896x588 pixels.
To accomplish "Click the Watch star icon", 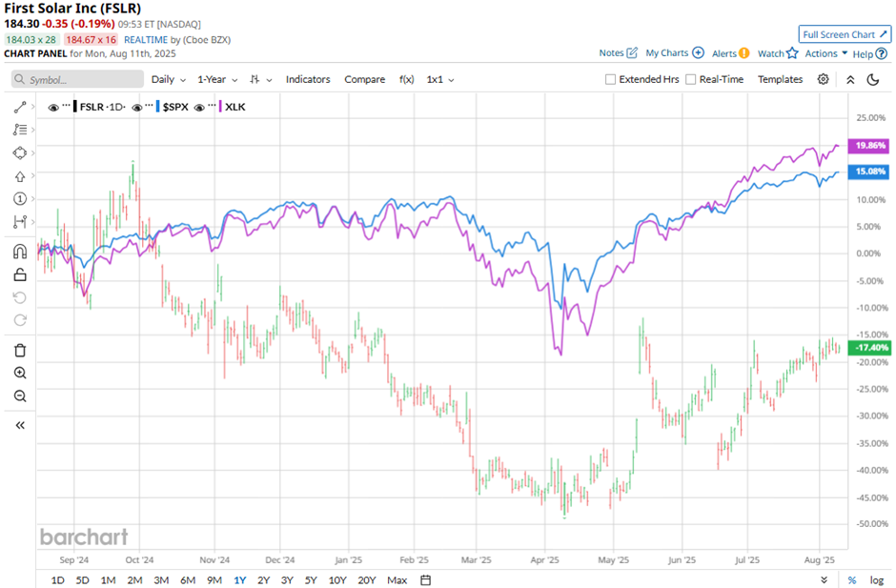I will [792, 53].
